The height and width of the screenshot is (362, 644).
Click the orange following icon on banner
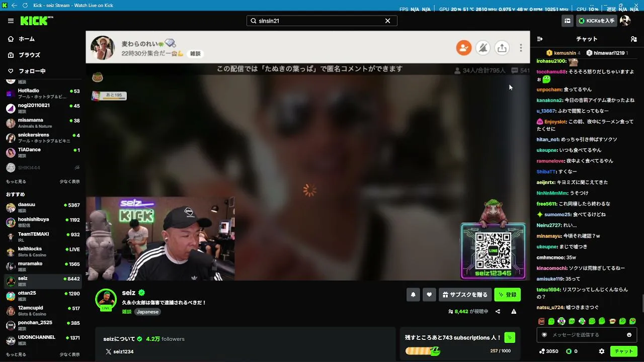[464, 48]
